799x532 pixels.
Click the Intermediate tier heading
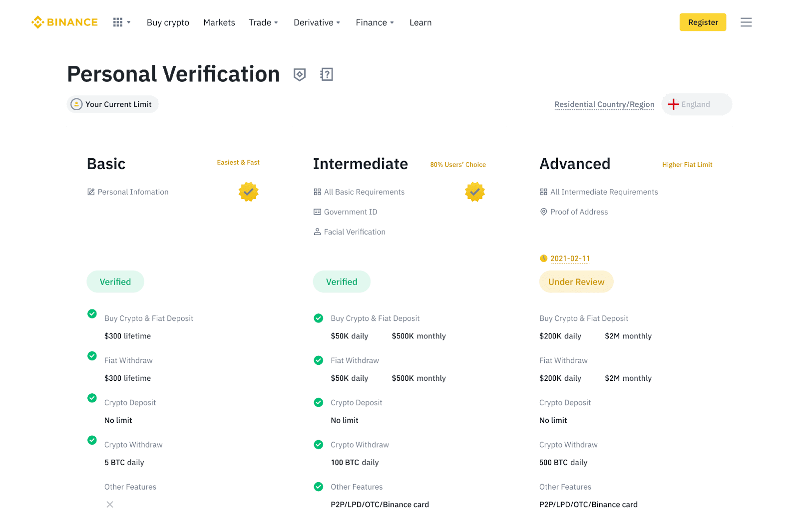361,164
